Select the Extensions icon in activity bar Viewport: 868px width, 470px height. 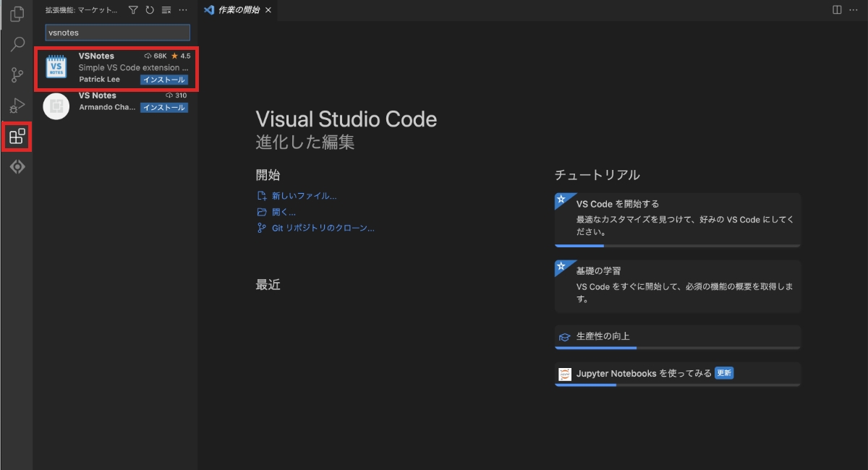(17, 136)
